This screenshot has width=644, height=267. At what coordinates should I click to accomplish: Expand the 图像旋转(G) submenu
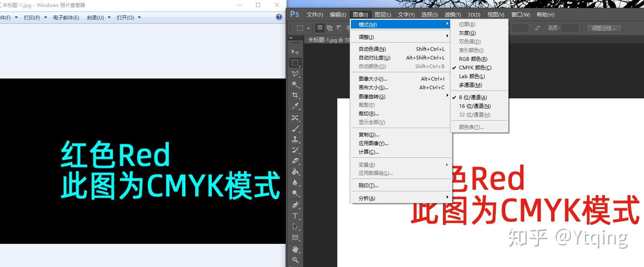click(401, 97)
